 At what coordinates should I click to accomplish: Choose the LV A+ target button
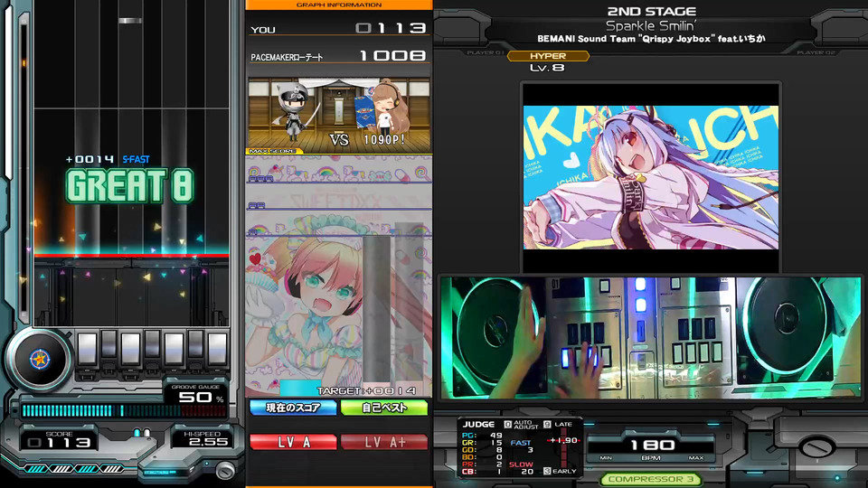pos(384,442)
